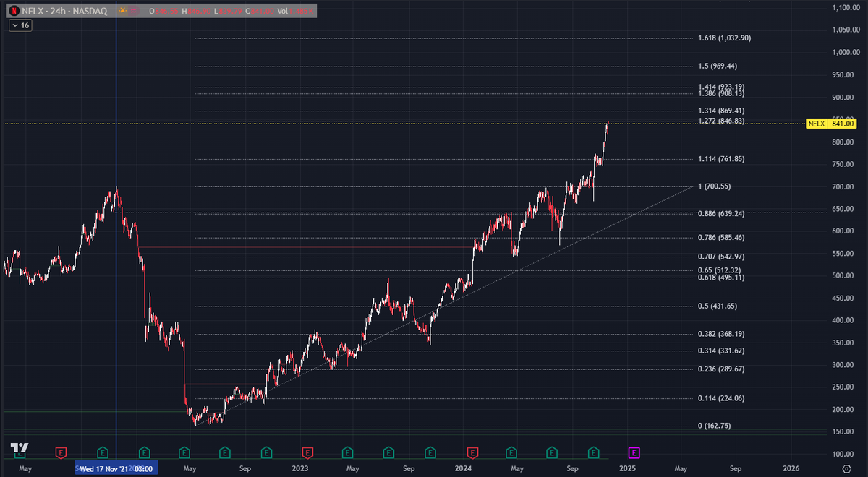Viewport: 868px width, 477px height.
Task: Click the TradingView logo at bottom left
Action: click(20, 449)
